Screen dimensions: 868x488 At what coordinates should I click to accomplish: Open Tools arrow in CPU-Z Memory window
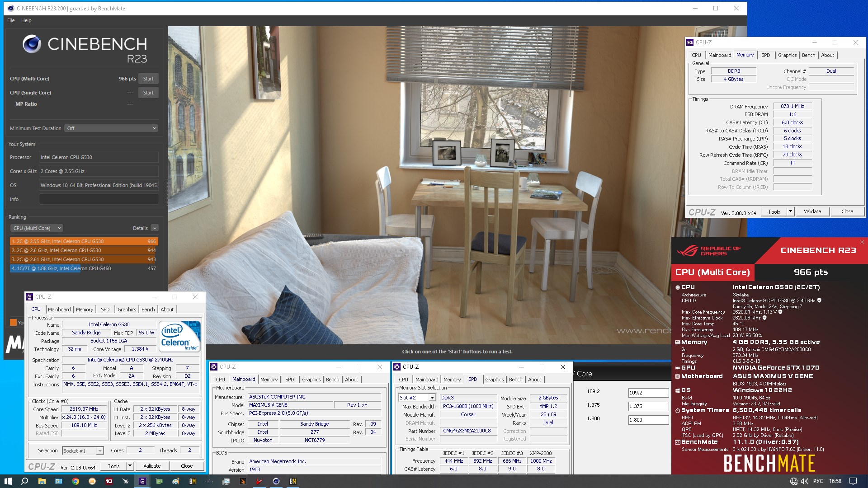click(790, 211)
